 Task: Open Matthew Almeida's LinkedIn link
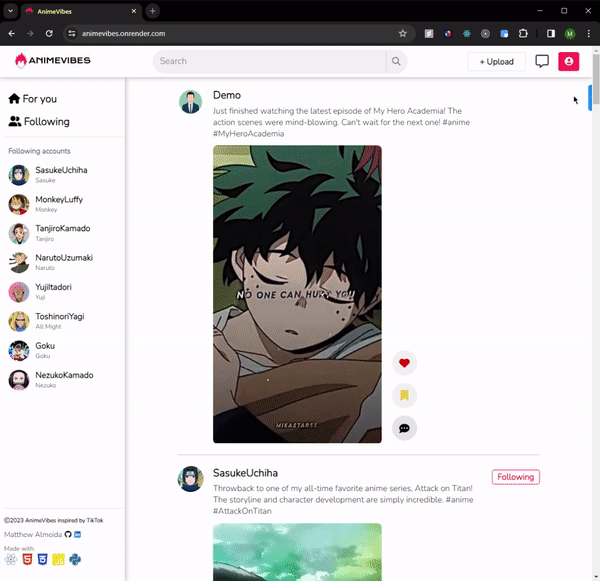tap(78, 535)
